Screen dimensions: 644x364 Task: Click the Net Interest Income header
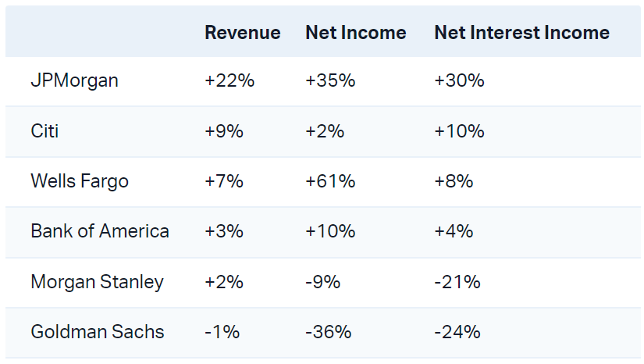(521, 33)
